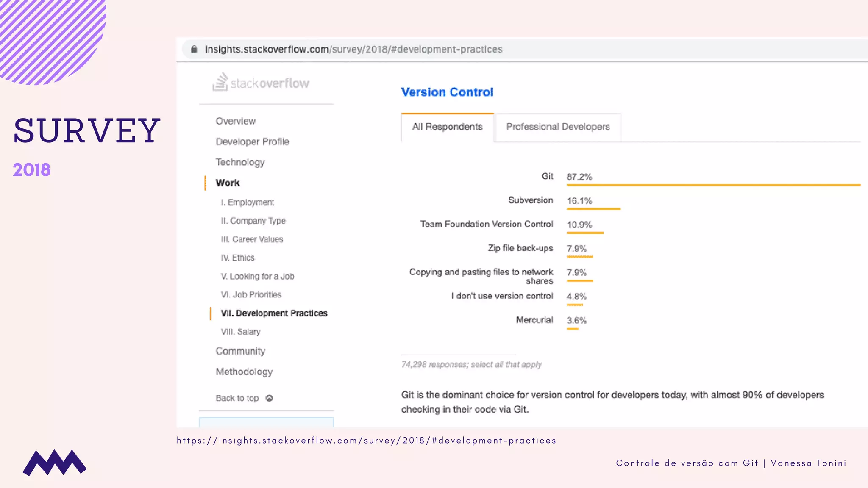Open the Stack Overflow survey URL below

pos(366,441)
